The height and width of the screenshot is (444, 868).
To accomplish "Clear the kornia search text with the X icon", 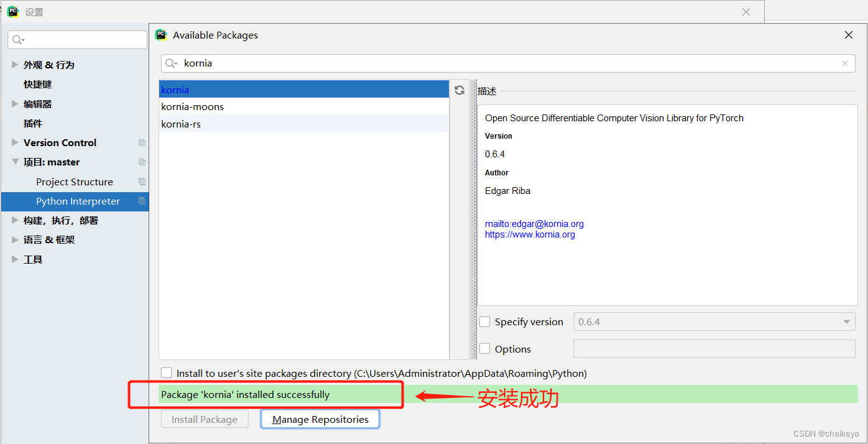I will click(844, 63).
